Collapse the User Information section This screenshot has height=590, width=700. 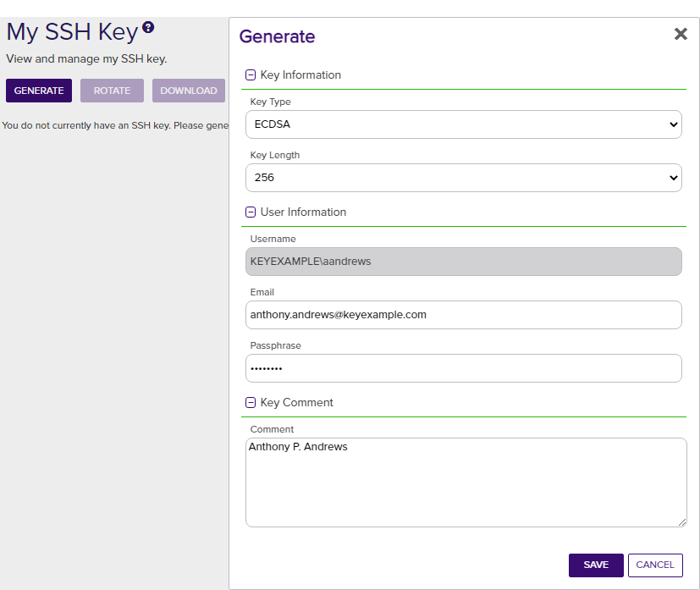[251, 212]
